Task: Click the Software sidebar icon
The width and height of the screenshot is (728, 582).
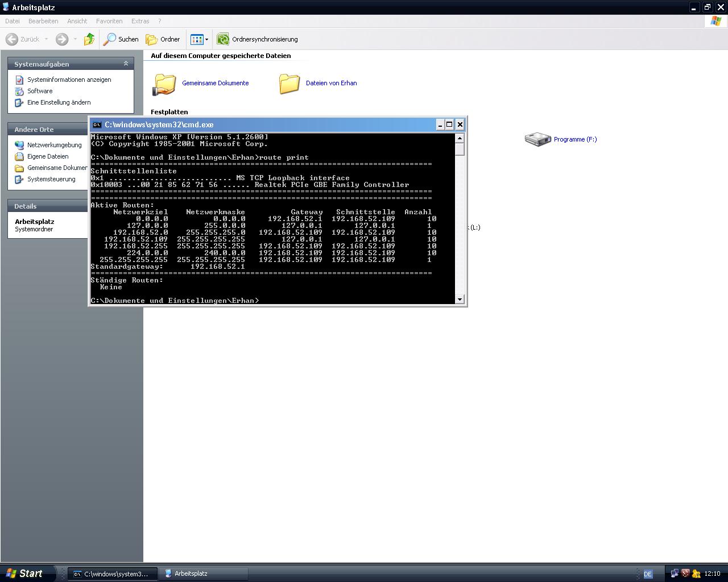Action: [x=19, y=91]
